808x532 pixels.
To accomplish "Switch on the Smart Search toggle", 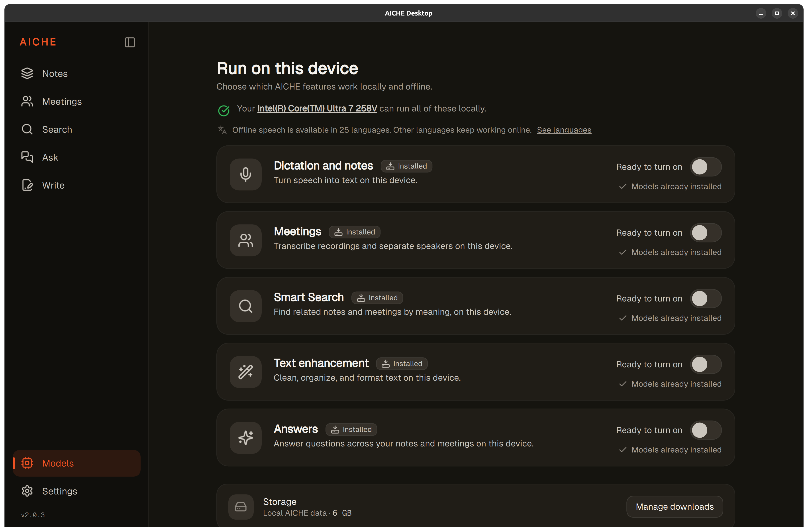I will coord(706,299).
